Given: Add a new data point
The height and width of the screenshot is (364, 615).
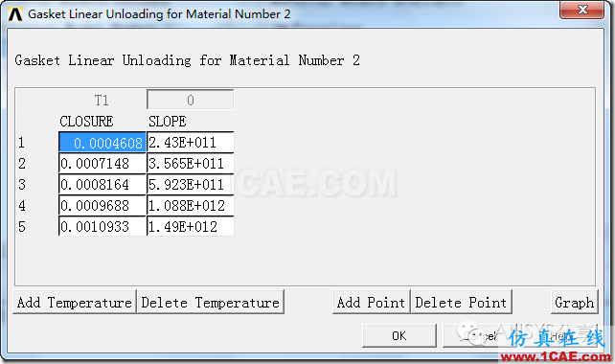Looking at the screenshot, I should coord(371,302).
